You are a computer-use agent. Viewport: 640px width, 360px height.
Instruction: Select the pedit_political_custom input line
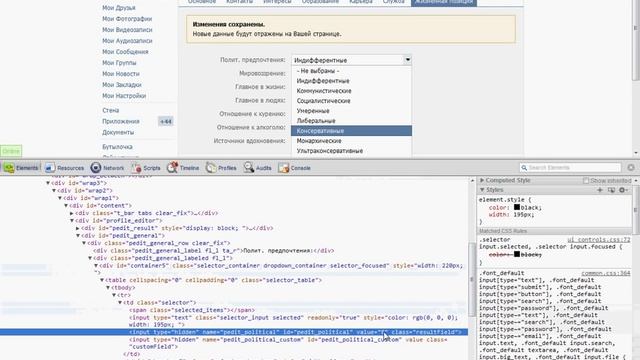tap(288, 343)
